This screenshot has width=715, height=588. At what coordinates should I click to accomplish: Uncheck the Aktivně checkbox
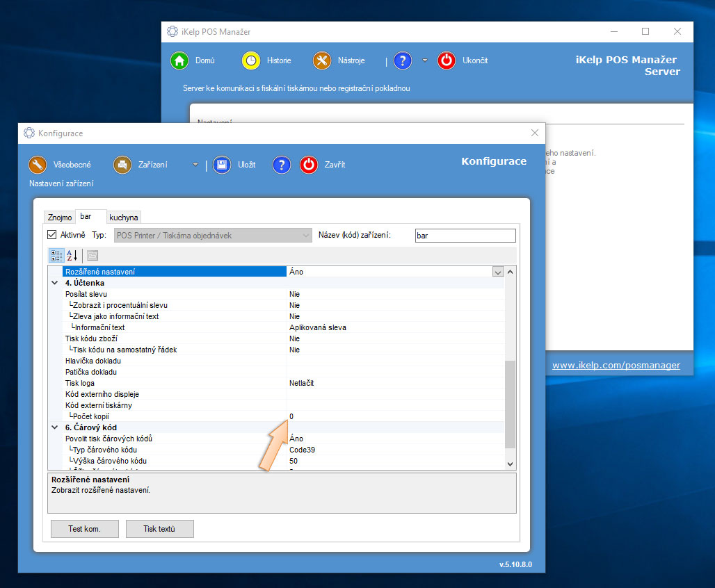coord(52,236)
